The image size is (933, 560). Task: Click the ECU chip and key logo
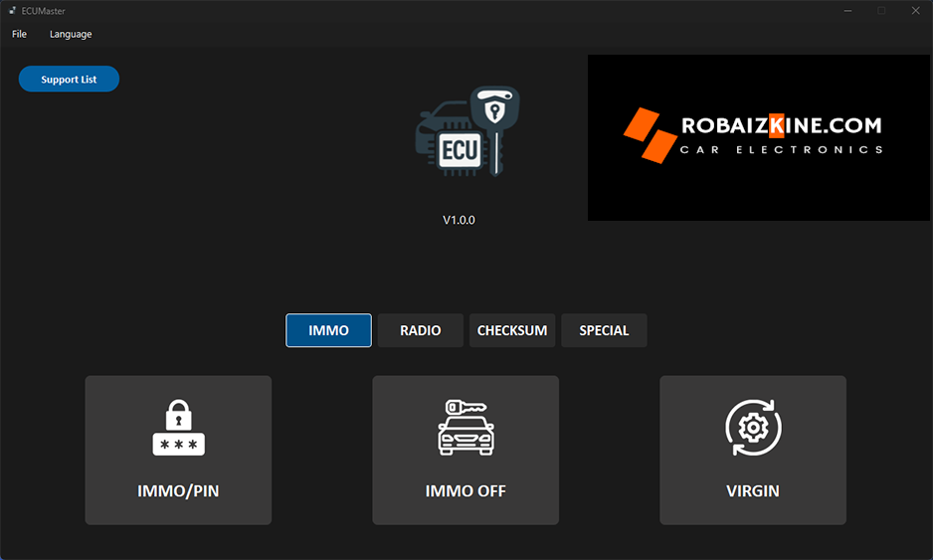[466, 133]
